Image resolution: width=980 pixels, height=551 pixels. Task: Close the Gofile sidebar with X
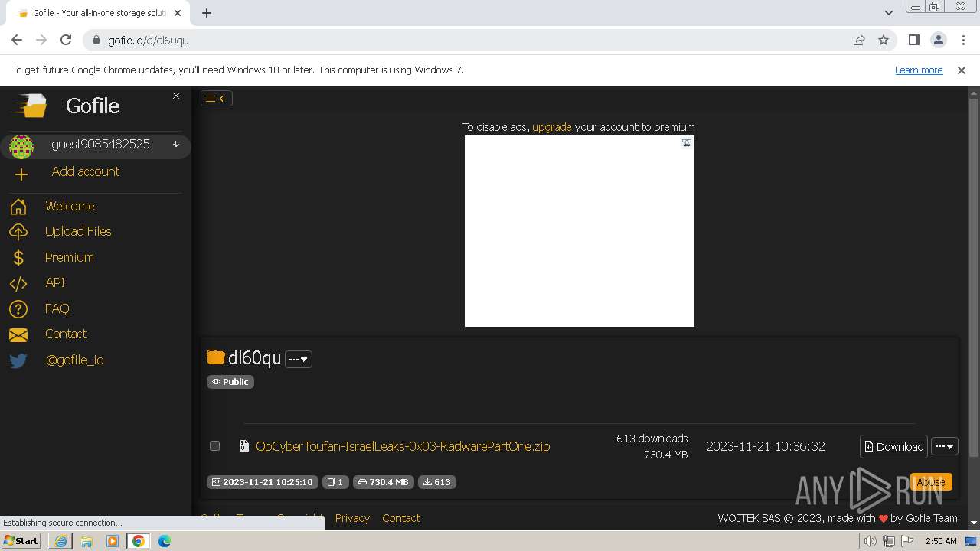click(176, 96)
